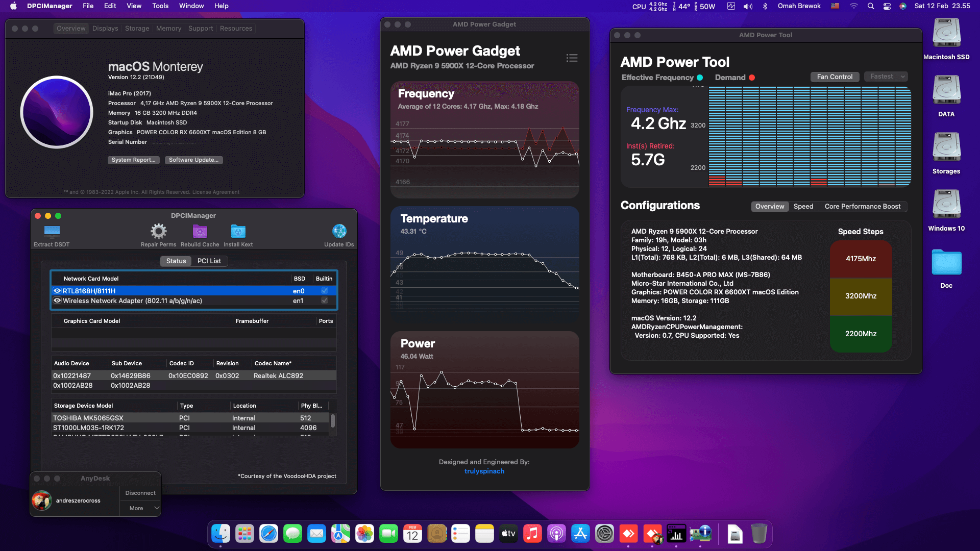Select Core Performance Boost tab
The width and height of the screenshot is (980, 551).
863,207
